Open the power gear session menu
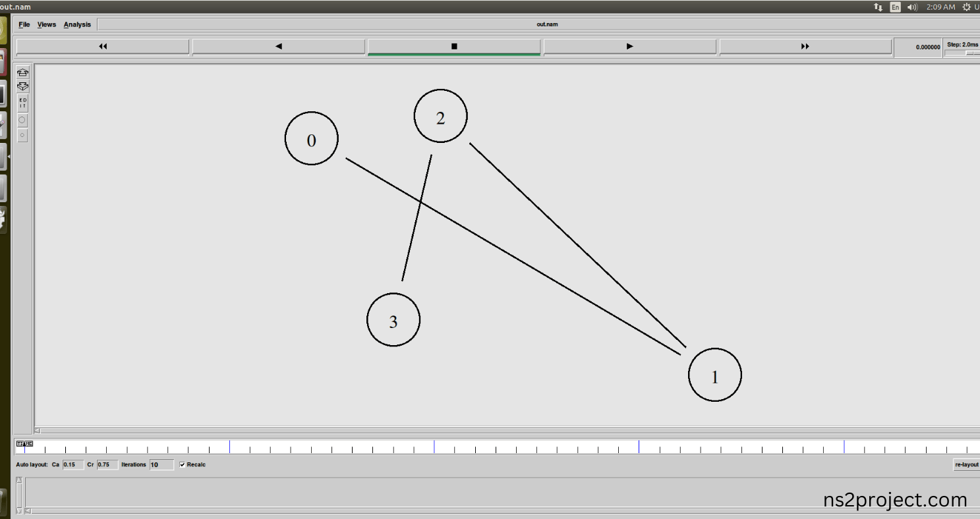Image resolution: width=980 pixels, height=519 pixels. coord(967,7)
